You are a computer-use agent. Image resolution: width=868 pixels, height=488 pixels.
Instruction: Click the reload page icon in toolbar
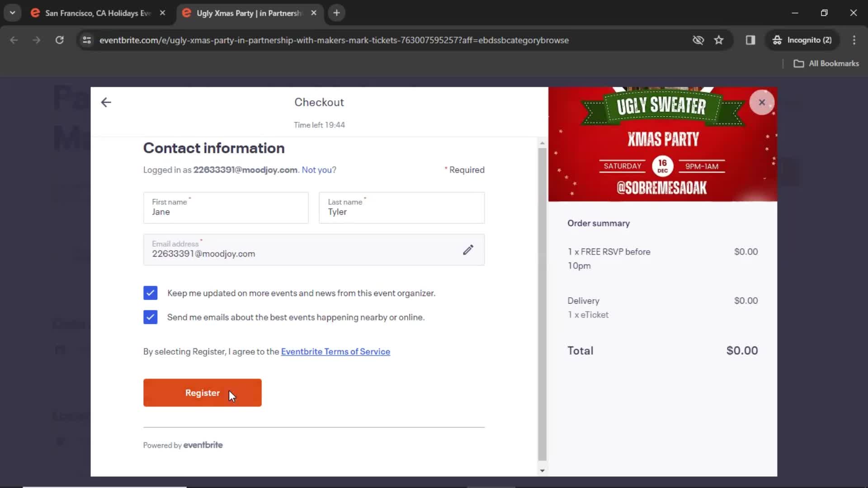click(60, 40)
